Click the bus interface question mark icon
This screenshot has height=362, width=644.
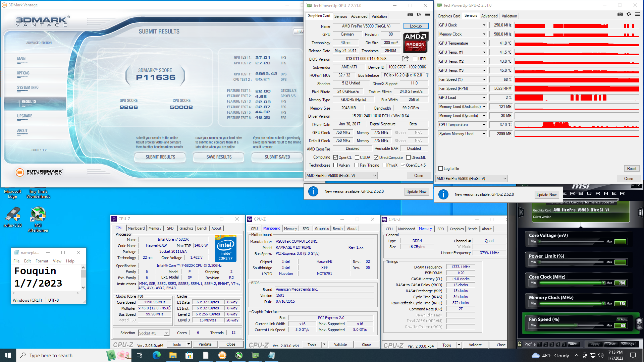pos(427,75)
